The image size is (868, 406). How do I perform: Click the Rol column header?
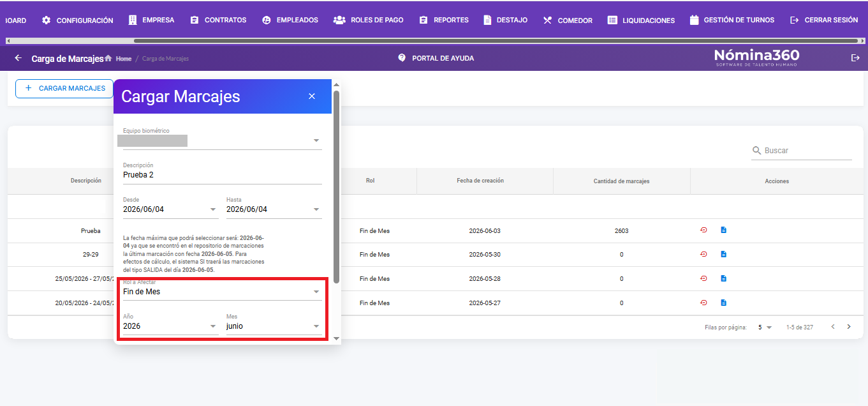(370, 181)
